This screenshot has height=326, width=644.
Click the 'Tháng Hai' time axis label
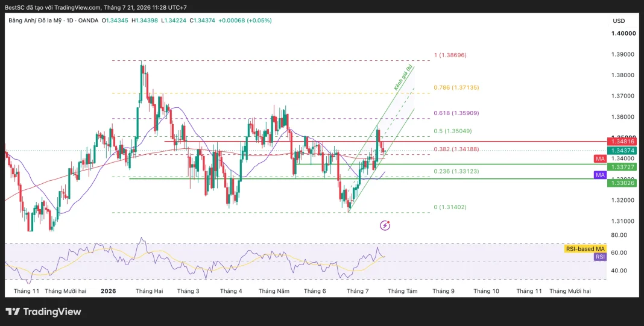(149, 291)
